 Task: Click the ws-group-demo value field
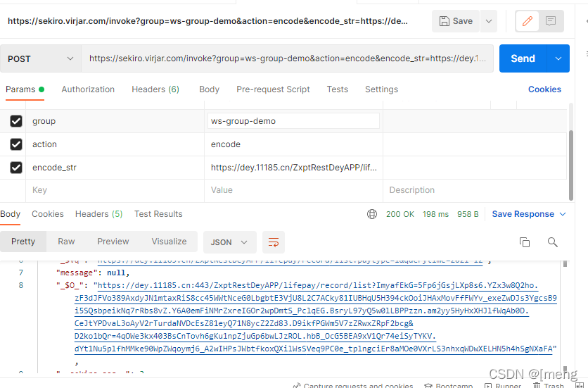[x=293, y=121]
